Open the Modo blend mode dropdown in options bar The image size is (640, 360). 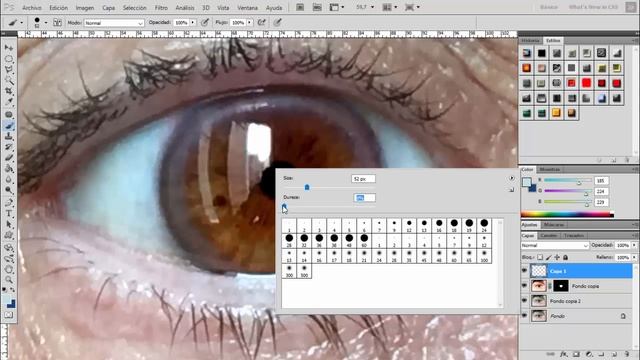click(114, 23)
